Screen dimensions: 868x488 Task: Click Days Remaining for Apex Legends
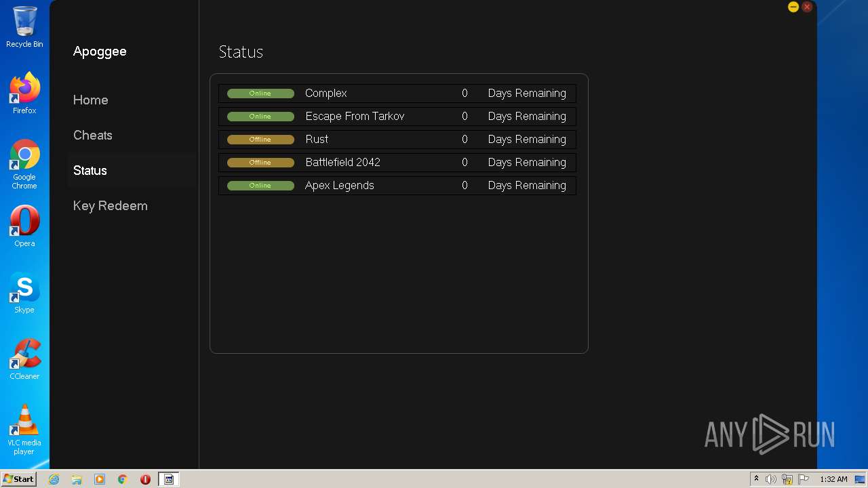point(527,185)
